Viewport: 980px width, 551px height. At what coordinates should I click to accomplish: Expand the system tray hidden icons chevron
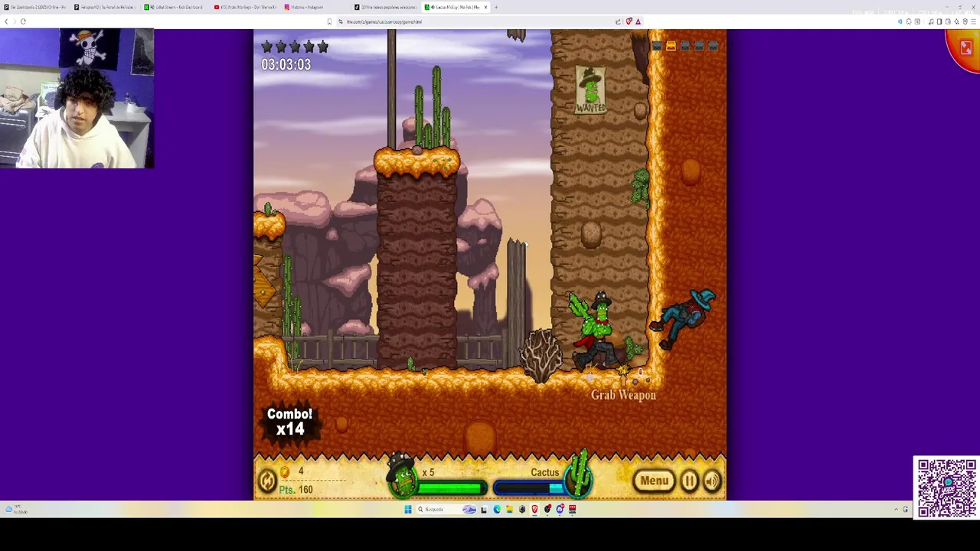(x=896, y=509)
